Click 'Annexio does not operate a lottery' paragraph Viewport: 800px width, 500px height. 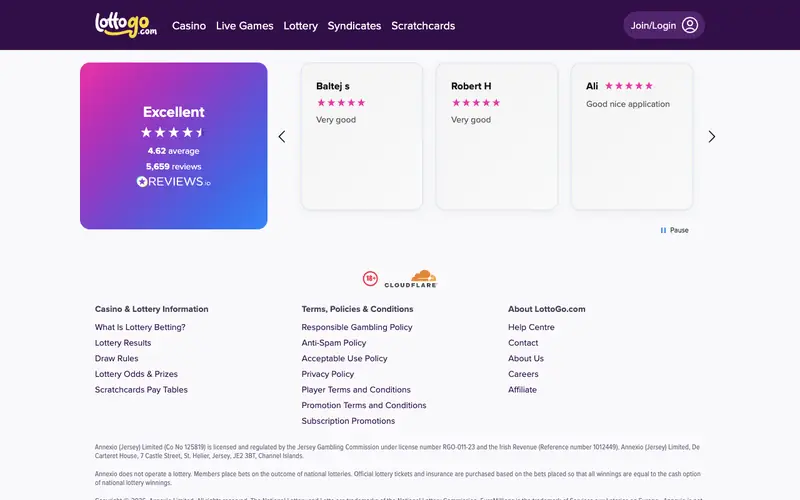397,478
